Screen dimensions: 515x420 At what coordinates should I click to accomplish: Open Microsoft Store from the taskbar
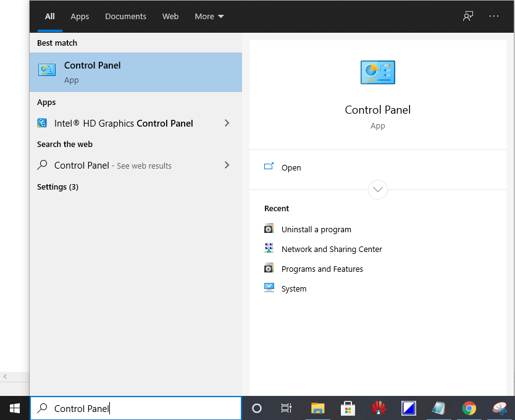click(x=348, y=408)
